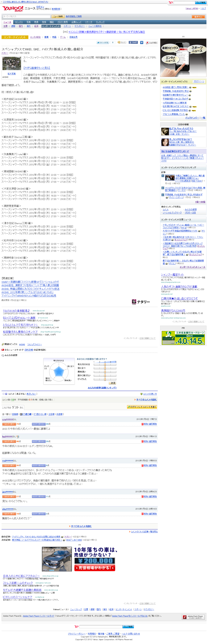Click コメントのついた記事一覧を見る link

tap(144, 532)
